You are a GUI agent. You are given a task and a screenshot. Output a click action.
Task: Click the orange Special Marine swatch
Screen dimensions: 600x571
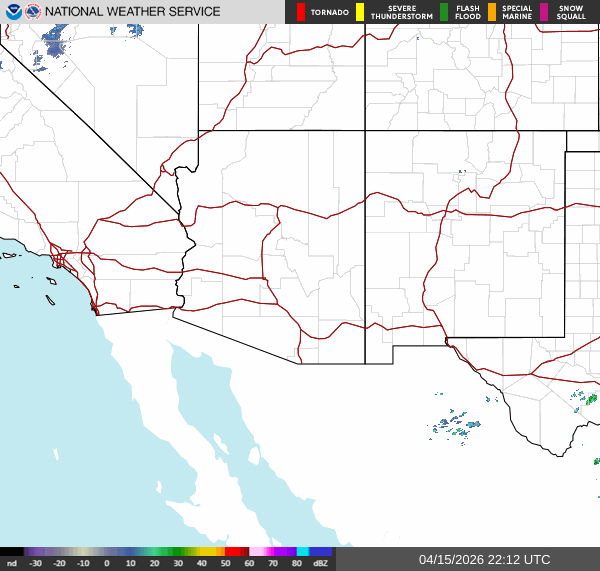pyautogui.click(x=492, y=12)
